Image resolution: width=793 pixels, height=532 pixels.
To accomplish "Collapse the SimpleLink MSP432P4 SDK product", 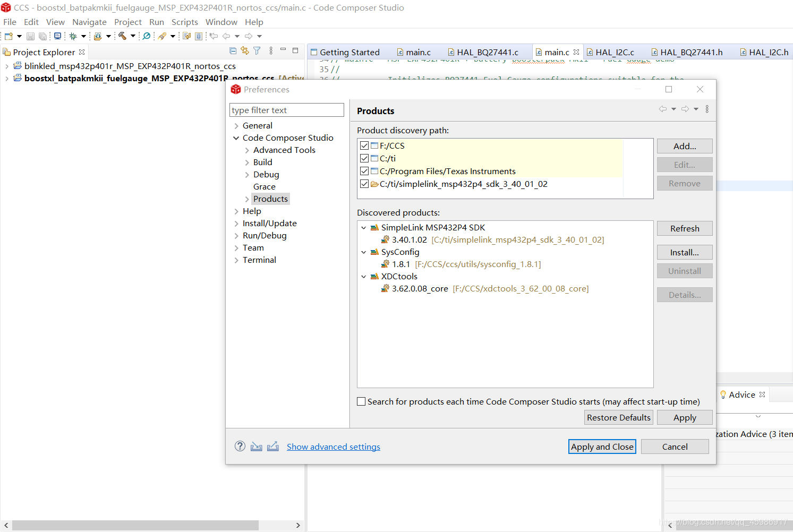I will (364, 228).
